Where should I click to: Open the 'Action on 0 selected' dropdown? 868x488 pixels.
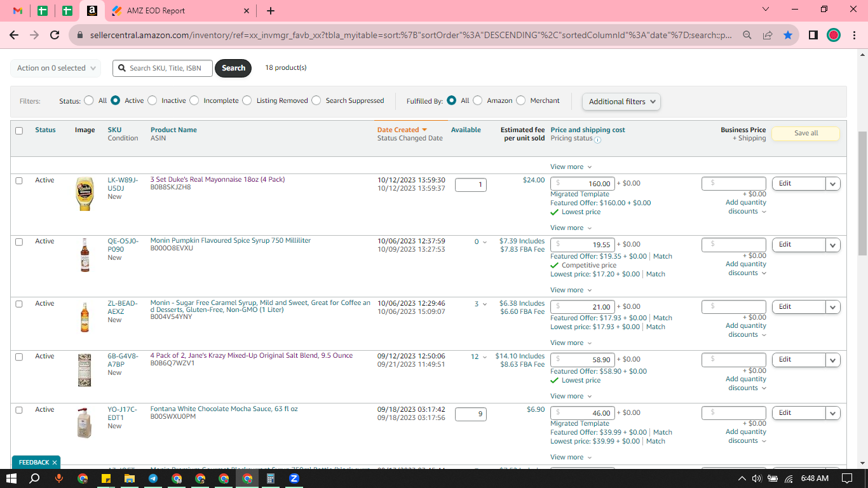[56, 68]
